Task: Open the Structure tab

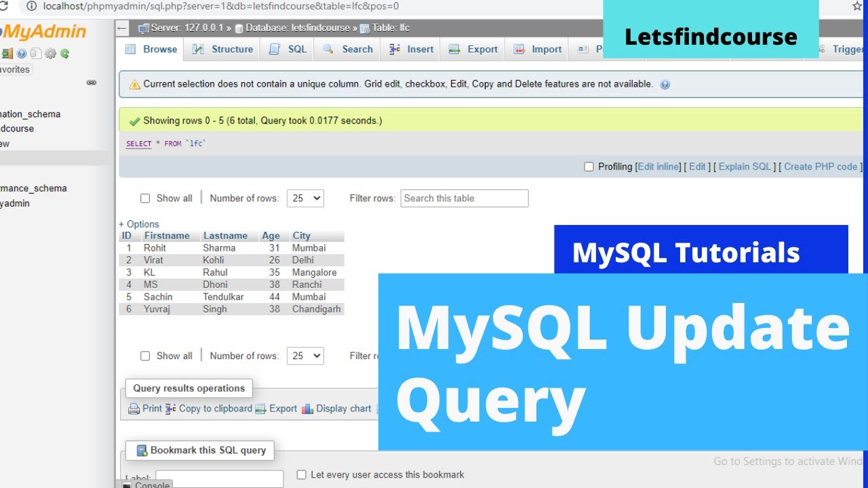Action: [222, 49]
